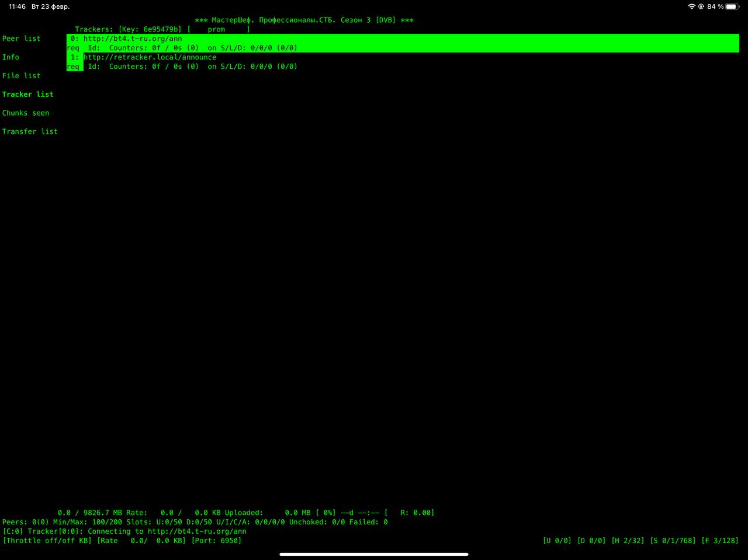Click the date Вт 23 февр.
This screenshot has width=748, height=560.
[50, 6]
